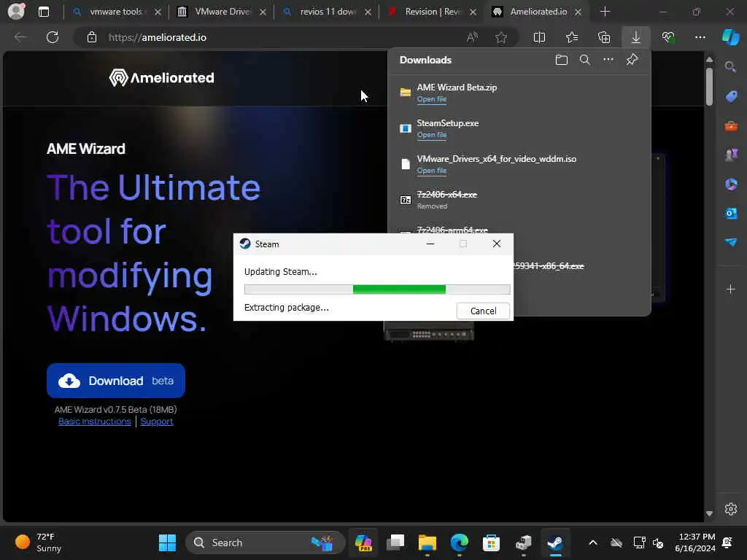Open the Copilot preview taskbar icon
This screenshot has width=747, height=560.
tap(363, 542)
